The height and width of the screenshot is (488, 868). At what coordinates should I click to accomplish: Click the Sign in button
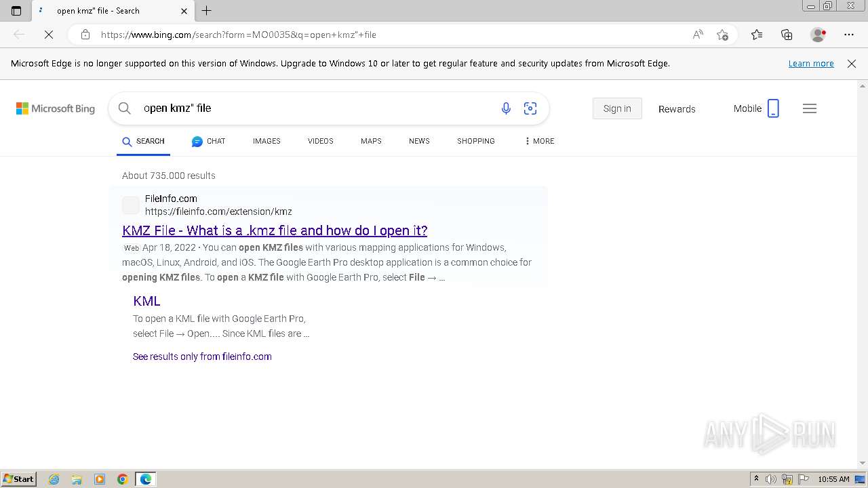(617, 108)
